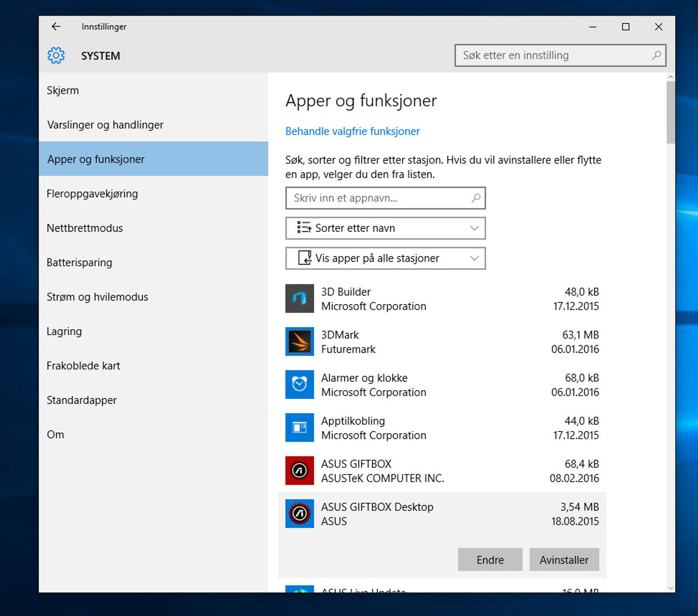
Task: Select the Alarmer og klokke entry
Action: click(x=442, y=385)
